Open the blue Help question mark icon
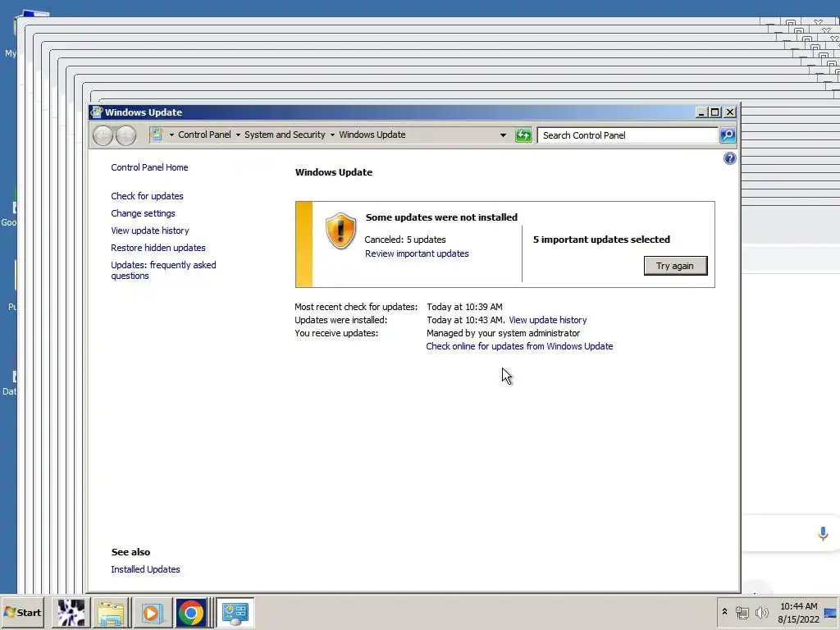Screen dimensions: 840x630 pos(729,158)
